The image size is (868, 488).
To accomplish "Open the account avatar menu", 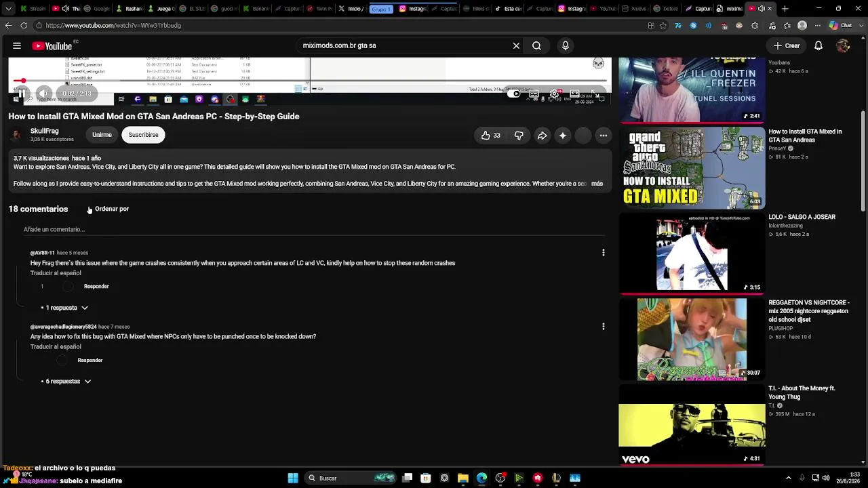I will tap(843, 45).
